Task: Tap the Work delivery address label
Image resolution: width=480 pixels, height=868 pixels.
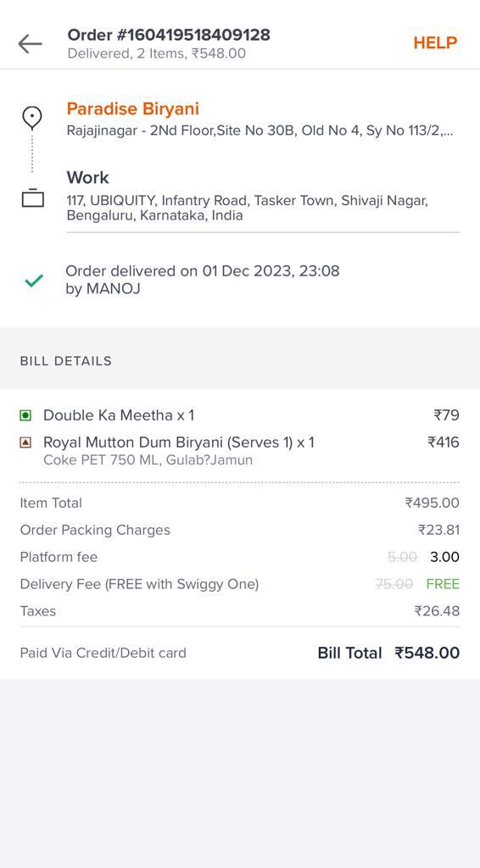Action: [x=87, y=178]
